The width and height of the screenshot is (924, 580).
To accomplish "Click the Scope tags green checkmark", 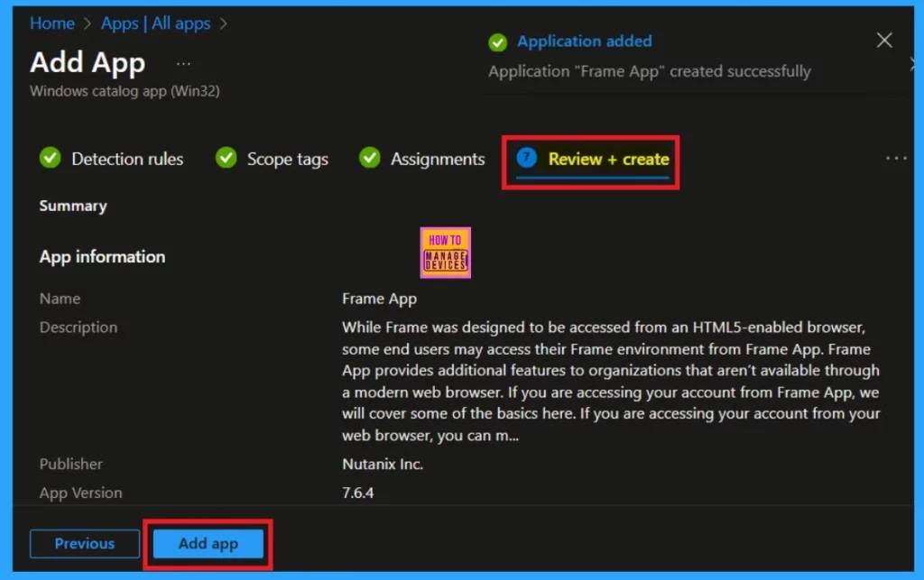I will click(x=226, y=157).
